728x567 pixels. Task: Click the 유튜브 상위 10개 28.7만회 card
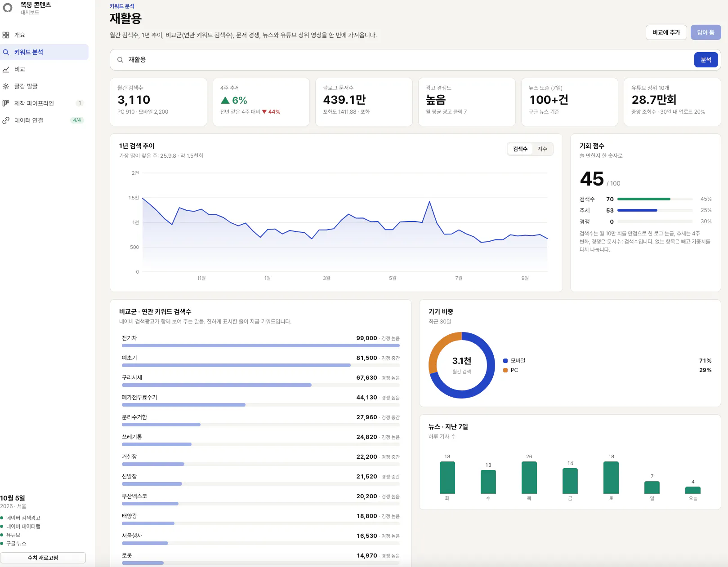[672, 102]
